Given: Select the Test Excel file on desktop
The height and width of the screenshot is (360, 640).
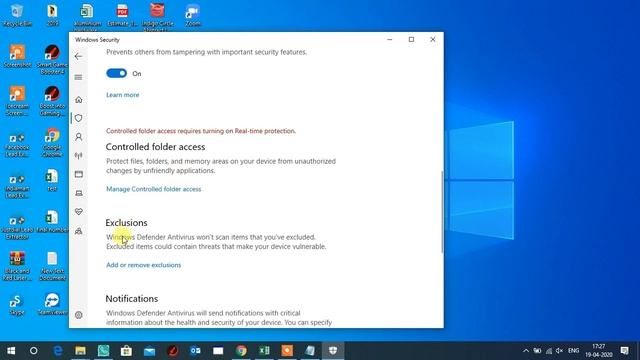Looking at the screenshot, I should coord(52,180).
